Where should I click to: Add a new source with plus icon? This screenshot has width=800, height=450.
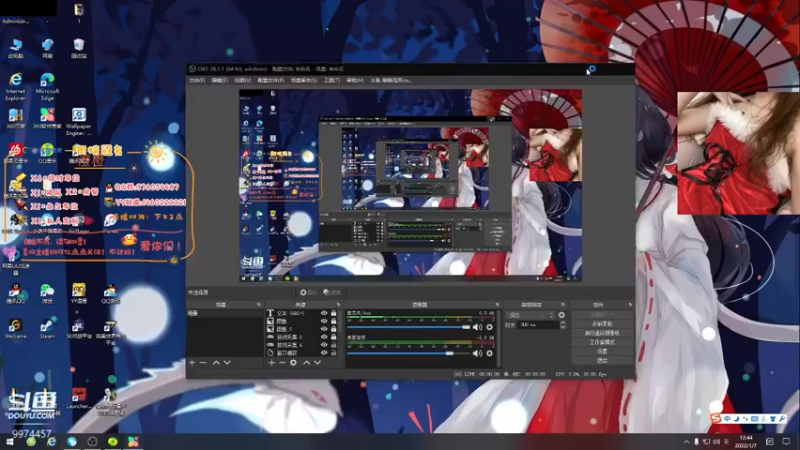(271, 363)
